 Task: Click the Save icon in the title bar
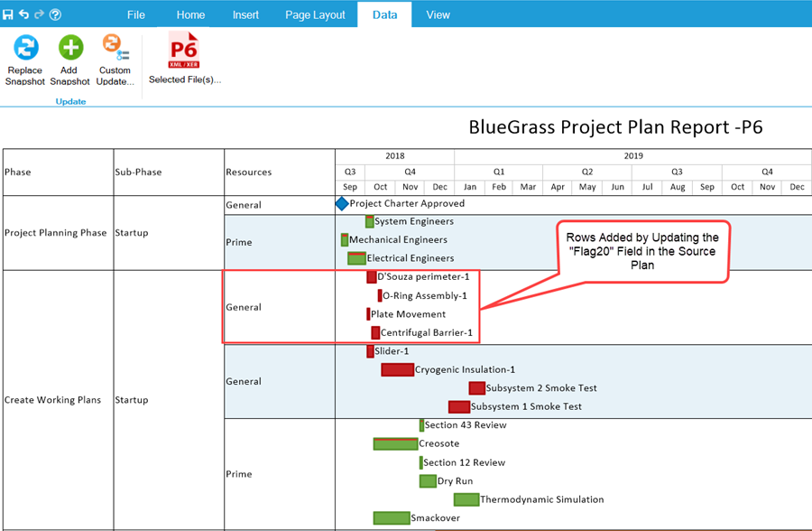click(x=7, y=14)
